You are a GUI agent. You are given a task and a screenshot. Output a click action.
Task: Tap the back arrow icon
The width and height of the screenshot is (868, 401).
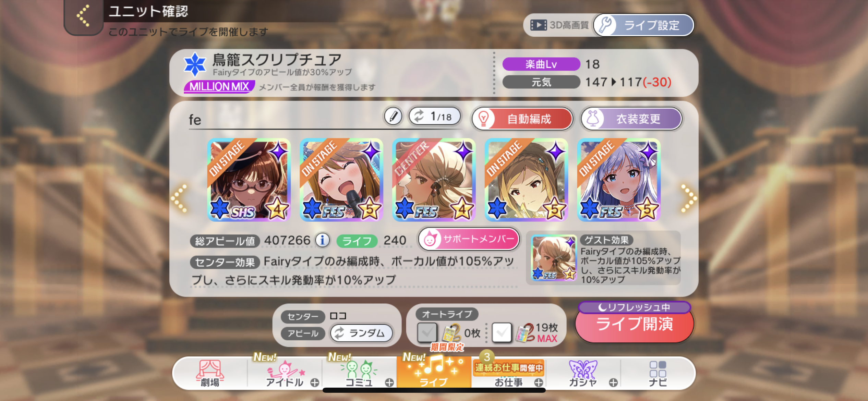[83, 16]
